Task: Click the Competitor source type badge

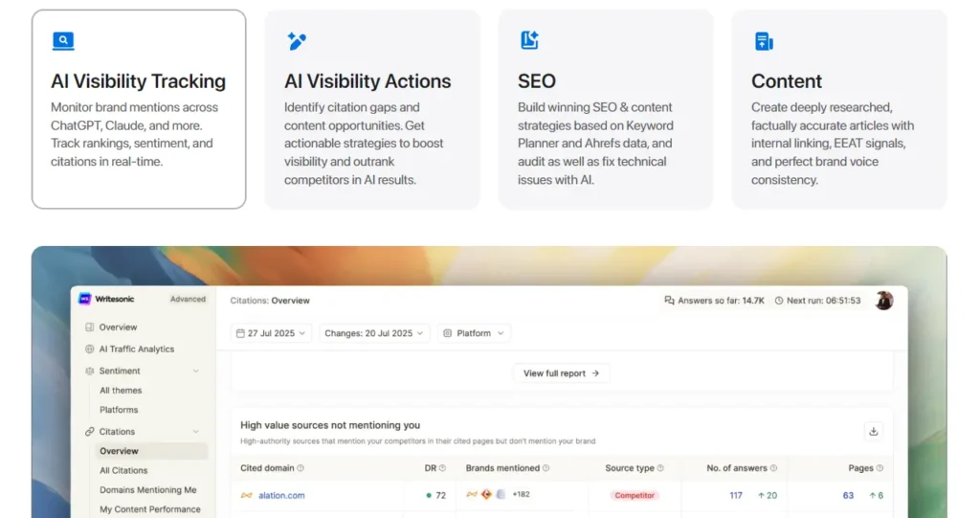Action: click(x=635, y=495)
